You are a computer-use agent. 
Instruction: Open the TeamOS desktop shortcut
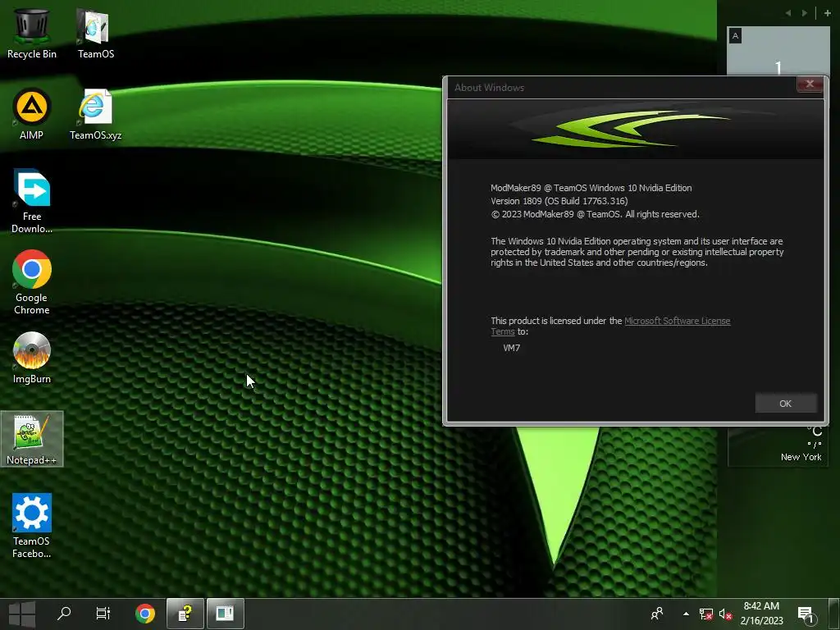pyautogui.click(x=95, y=33)
